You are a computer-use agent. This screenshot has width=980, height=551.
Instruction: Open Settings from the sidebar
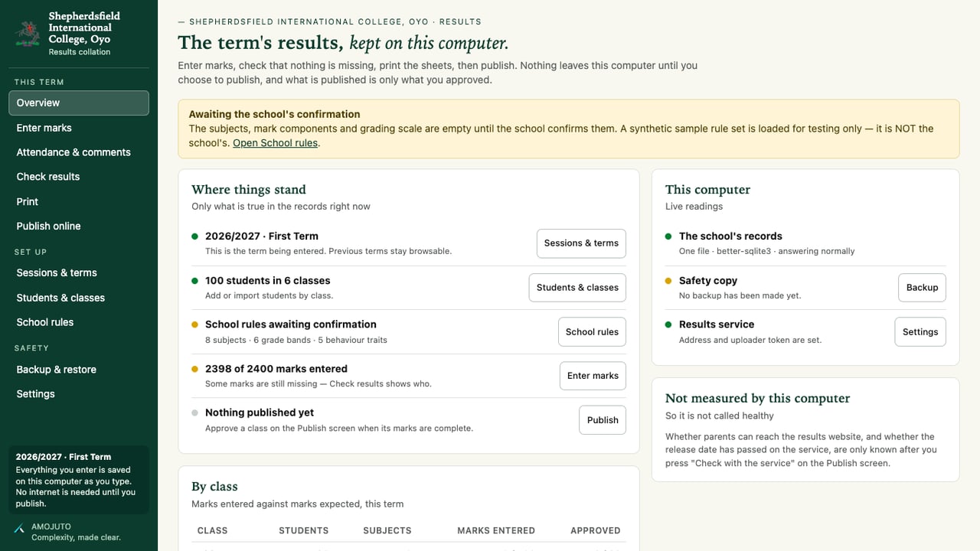[x=79, y=394]
